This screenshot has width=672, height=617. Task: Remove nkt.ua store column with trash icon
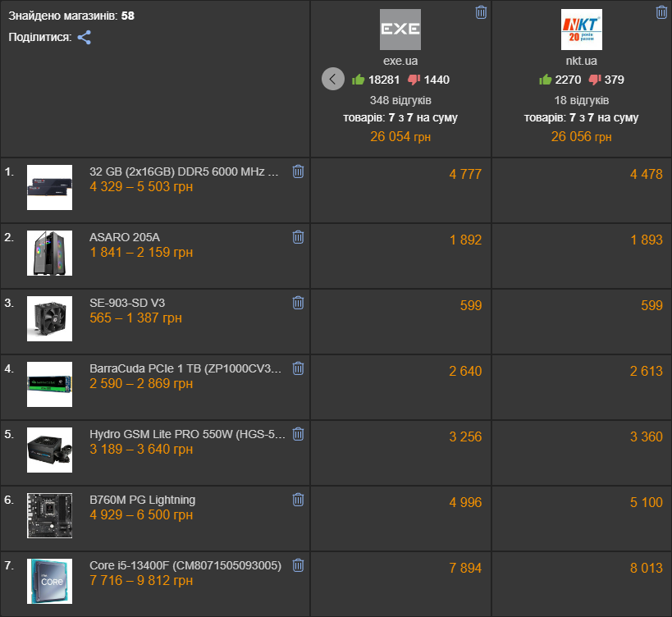pos(661,12)
